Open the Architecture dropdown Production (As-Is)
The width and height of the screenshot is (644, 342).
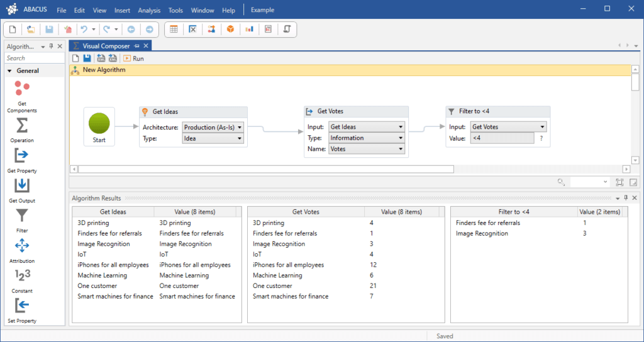213,127
